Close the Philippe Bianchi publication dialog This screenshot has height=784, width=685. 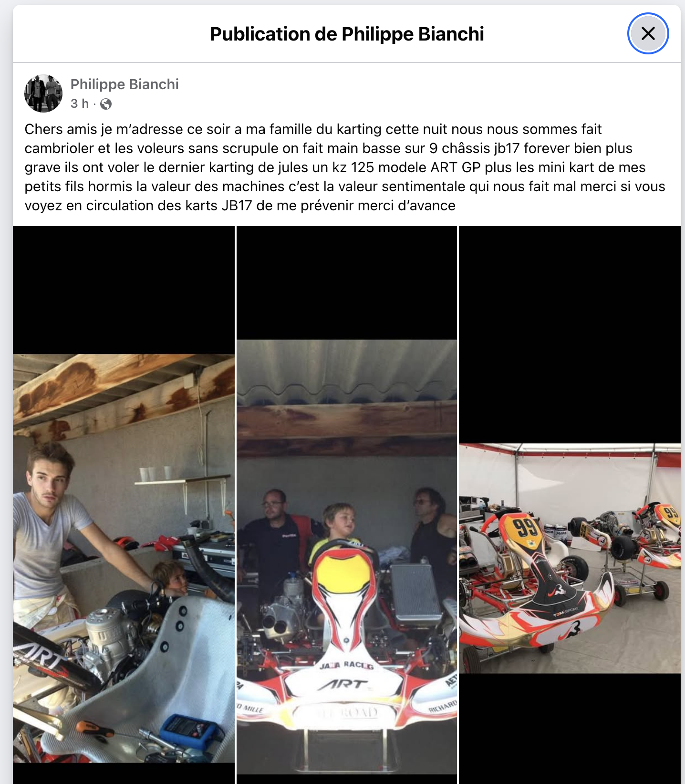click(648, 33)
